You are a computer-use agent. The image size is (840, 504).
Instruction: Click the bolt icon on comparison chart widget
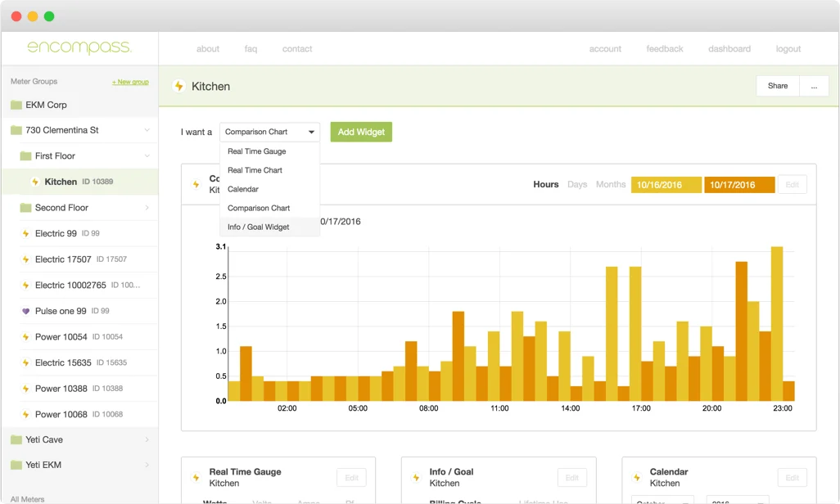click(x=196, y=184)
